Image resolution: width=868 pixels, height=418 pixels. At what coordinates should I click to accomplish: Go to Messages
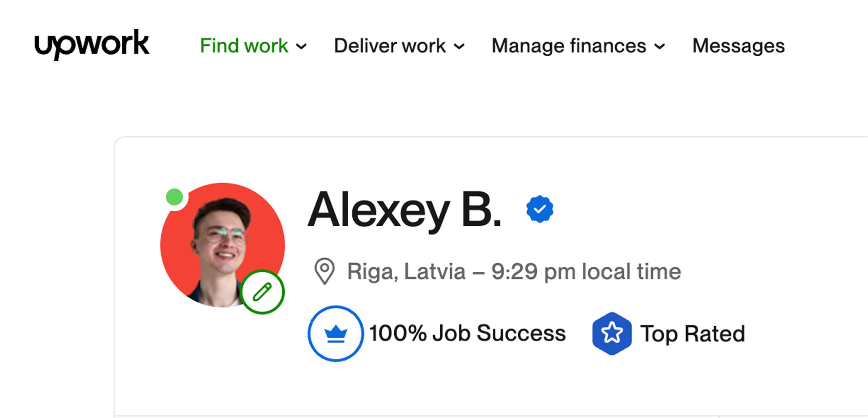click(x=738, y=46)
